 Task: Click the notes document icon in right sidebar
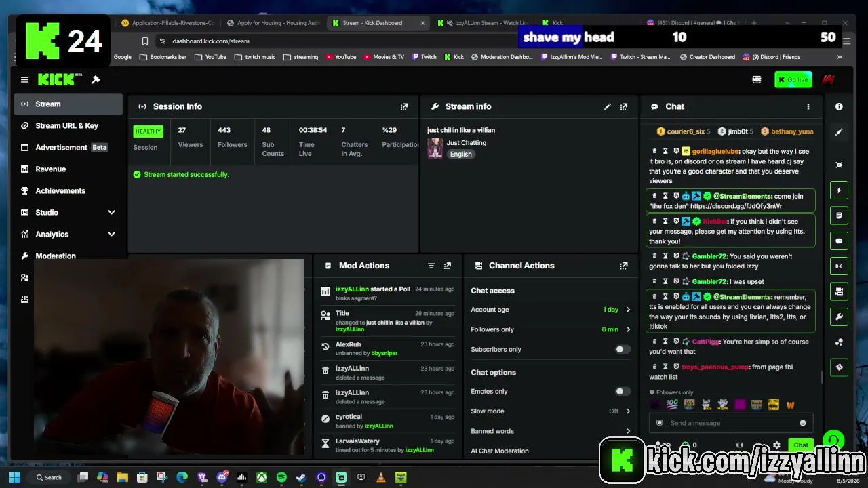[x=839, y=216]
